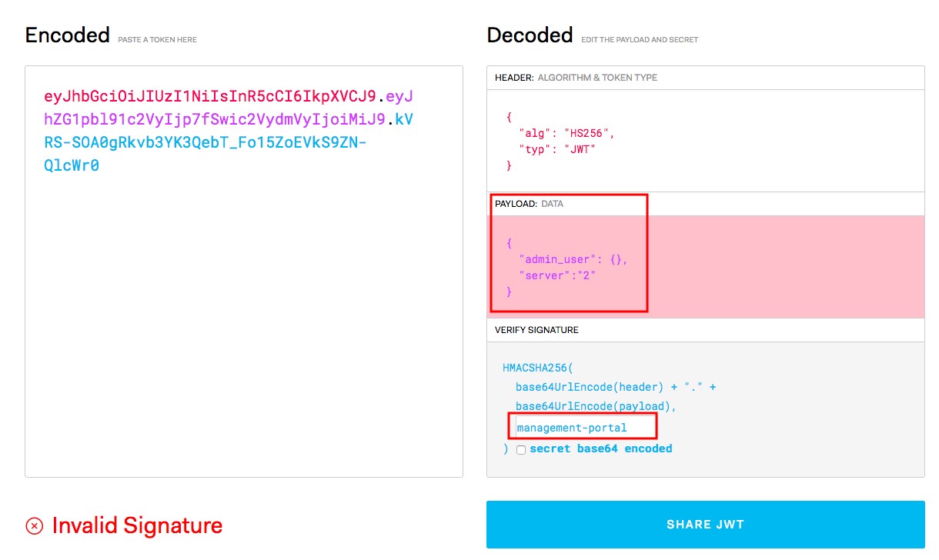Select the HEADER: ALGORITHM & TOKEN TYPE label
The width and height of the screenshot is (939, 560).
point(576,78)
